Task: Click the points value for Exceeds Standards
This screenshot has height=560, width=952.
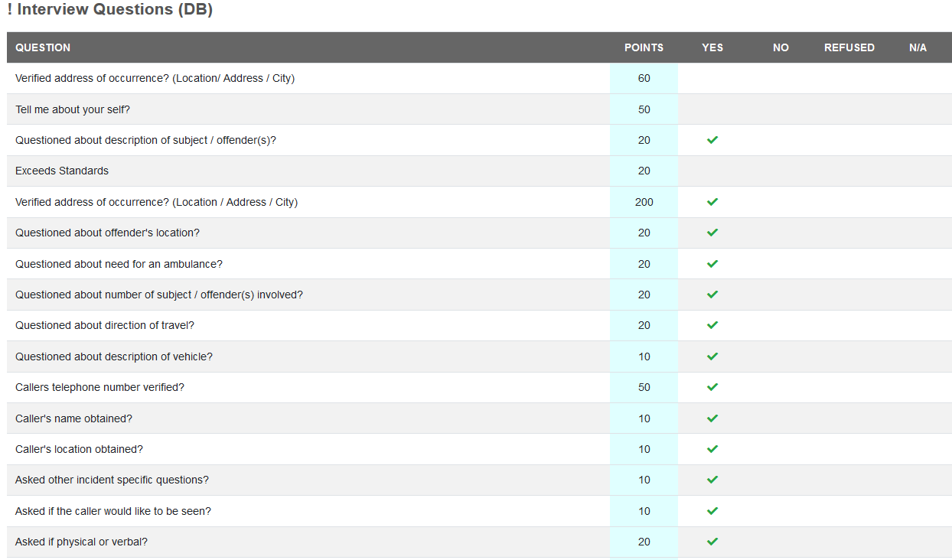Action: (644, 171)
